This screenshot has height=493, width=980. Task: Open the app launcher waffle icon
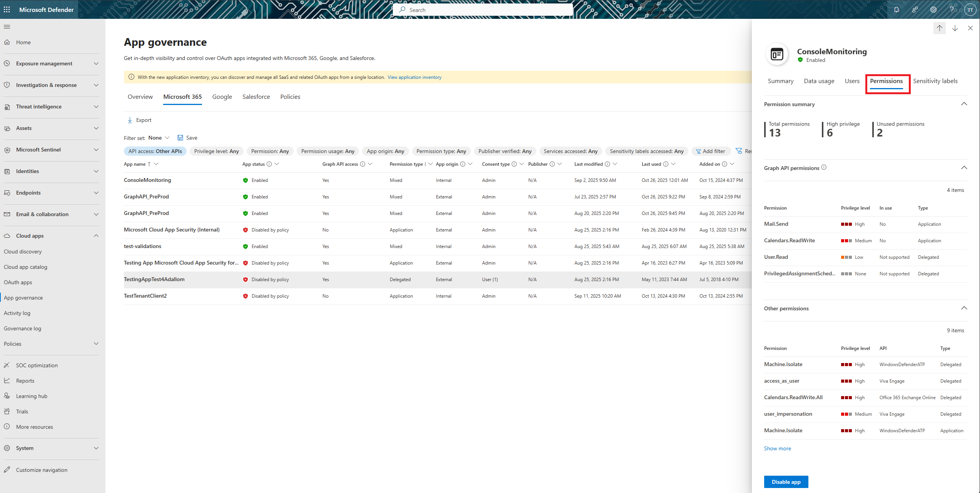(7, 10)
